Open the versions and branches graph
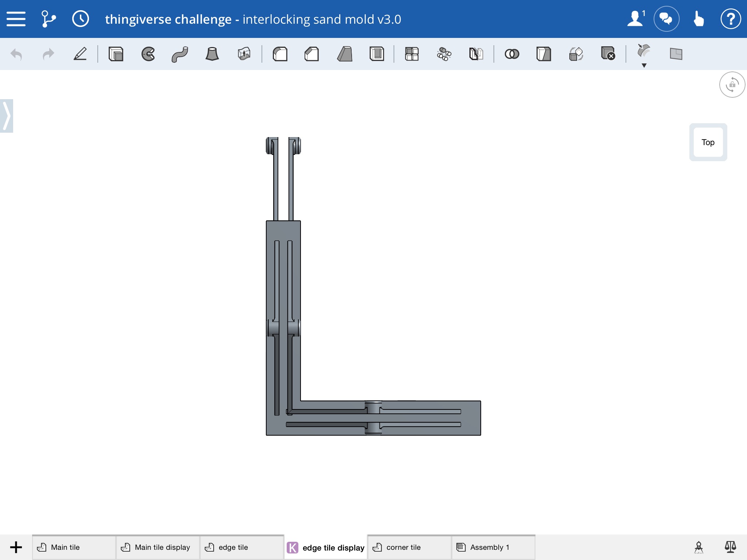The image size is (747, 560). click(x=48, y=19)
